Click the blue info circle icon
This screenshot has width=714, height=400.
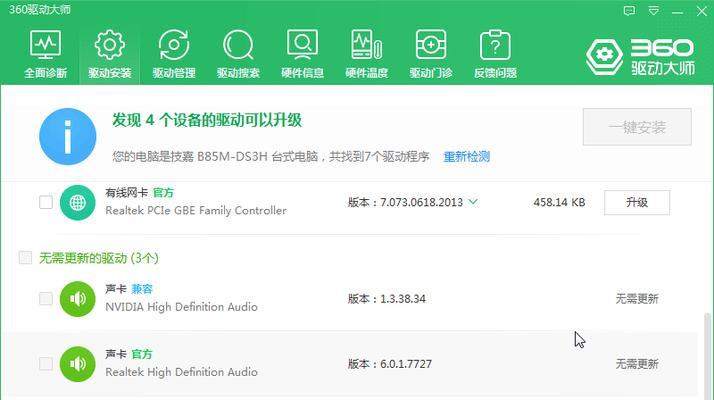(x=68, y=136)
